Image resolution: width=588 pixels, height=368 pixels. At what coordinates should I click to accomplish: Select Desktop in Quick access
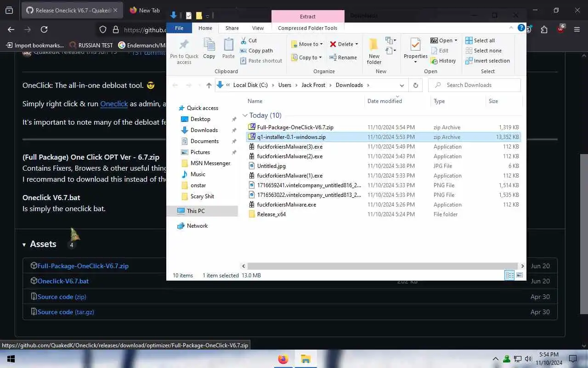pos(200,119)
